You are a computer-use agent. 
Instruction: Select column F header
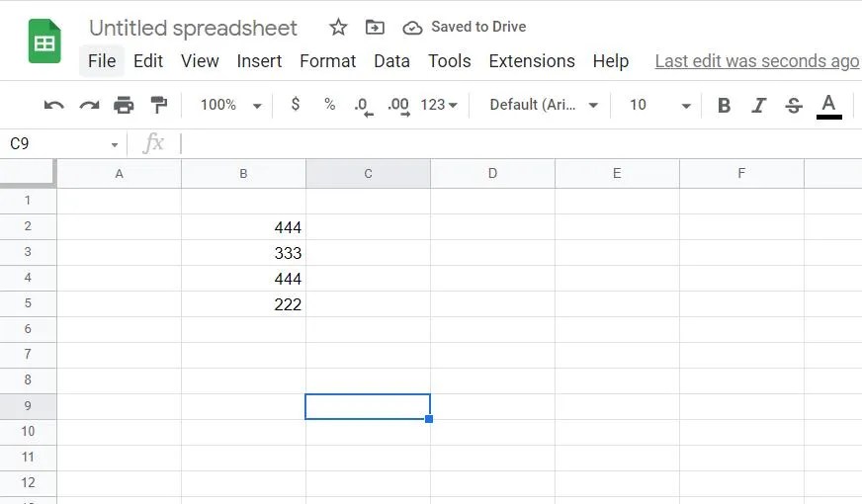741,174
